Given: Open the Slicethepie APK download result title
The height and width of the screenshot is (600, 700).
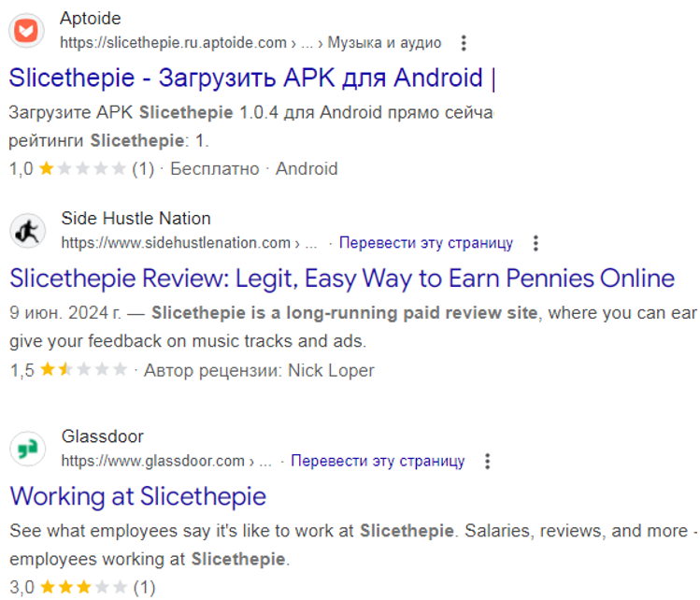Looking at the screenshot, I should [251, 78].
